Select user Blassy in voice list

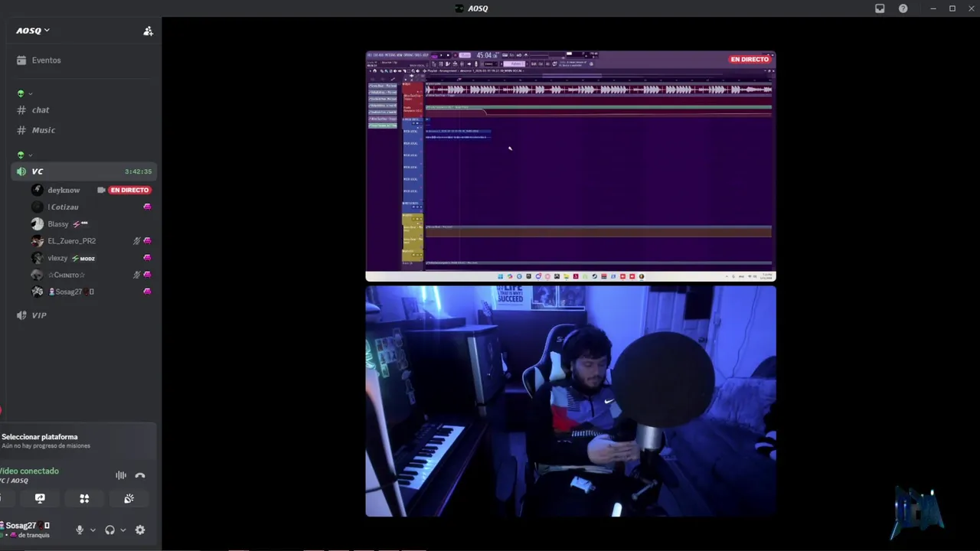click(x=58, y=224)
